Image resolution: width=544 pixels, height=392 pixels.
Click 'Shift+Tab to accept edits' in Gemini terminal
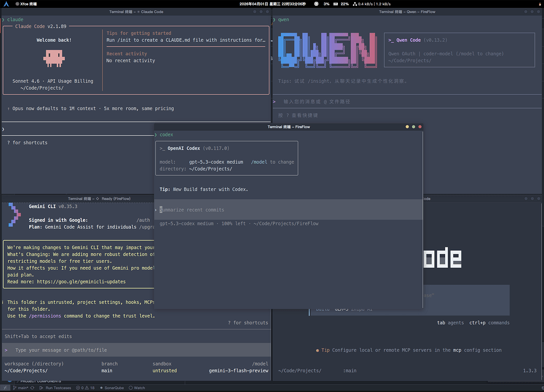pyautogui.click(x=38, y=336)
